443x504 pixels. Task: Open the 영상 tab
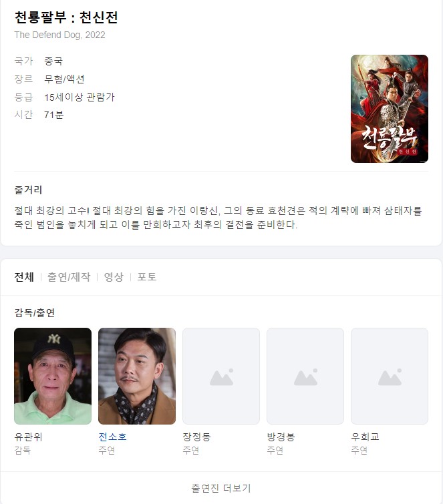click(x=114, y=277)
